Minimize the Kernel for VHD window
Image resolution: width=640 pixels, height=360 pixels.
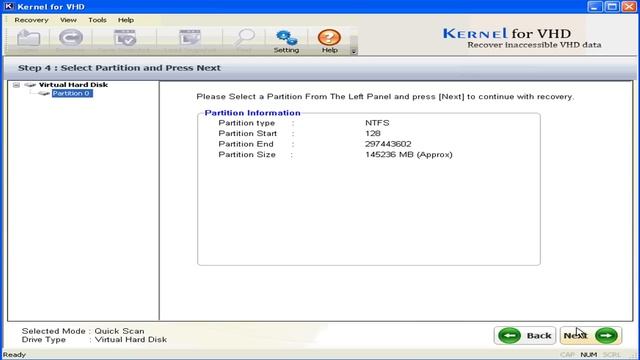click(595, 7)
